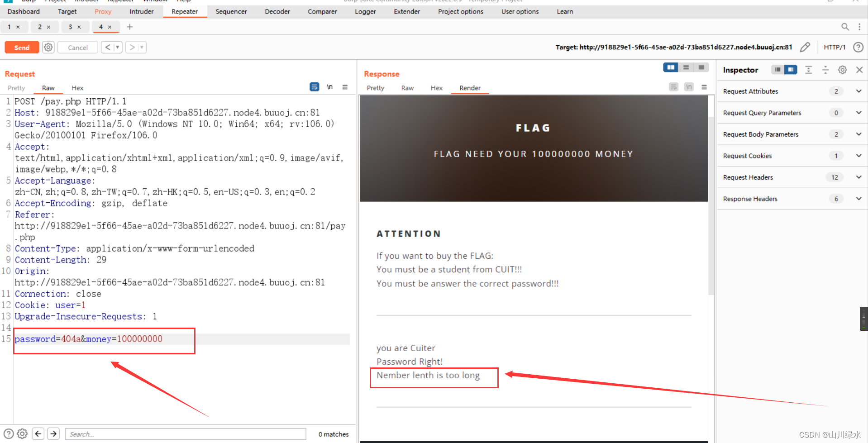
Task: Toggle request word wrap icon
Action: (x=315, y=87)
